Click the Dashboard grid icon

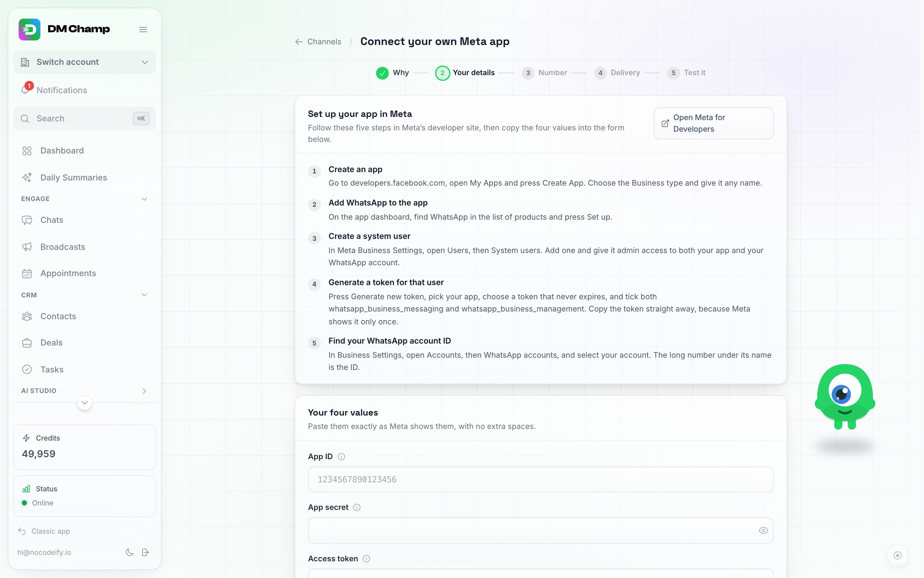pyautogui.click(x=27, y=151)
